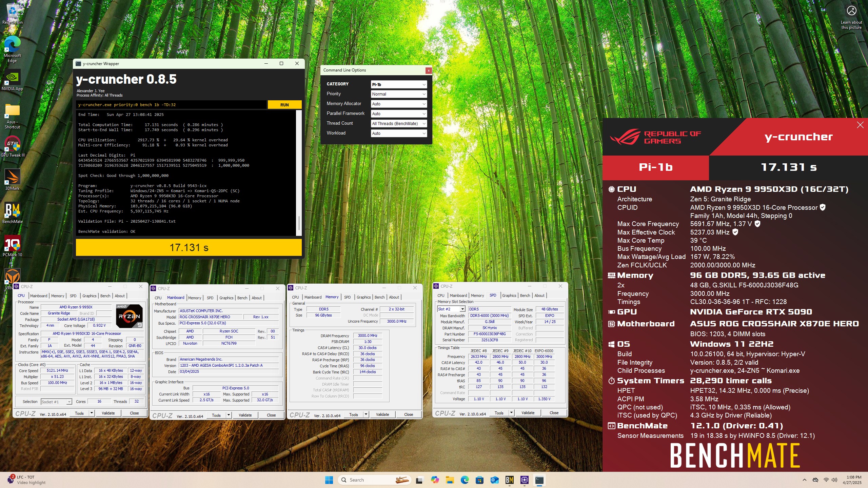Open Copilot from the taskbar
Viewport: 868px width, 488px height.
(x=435, y=480)
